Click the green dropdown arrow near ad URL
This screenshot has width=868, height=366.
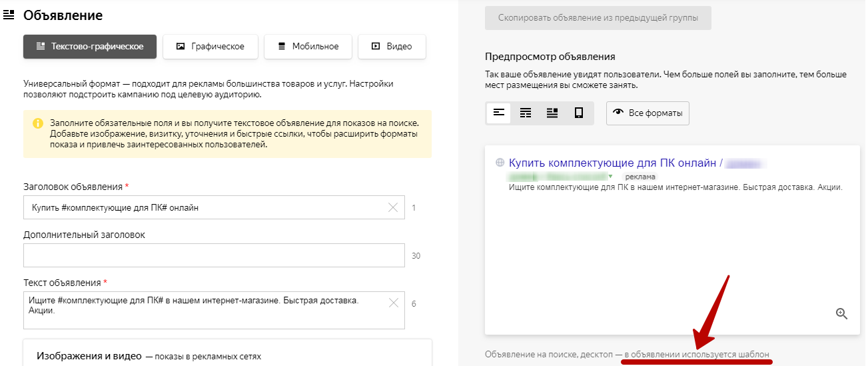click(x=610, y=177)
